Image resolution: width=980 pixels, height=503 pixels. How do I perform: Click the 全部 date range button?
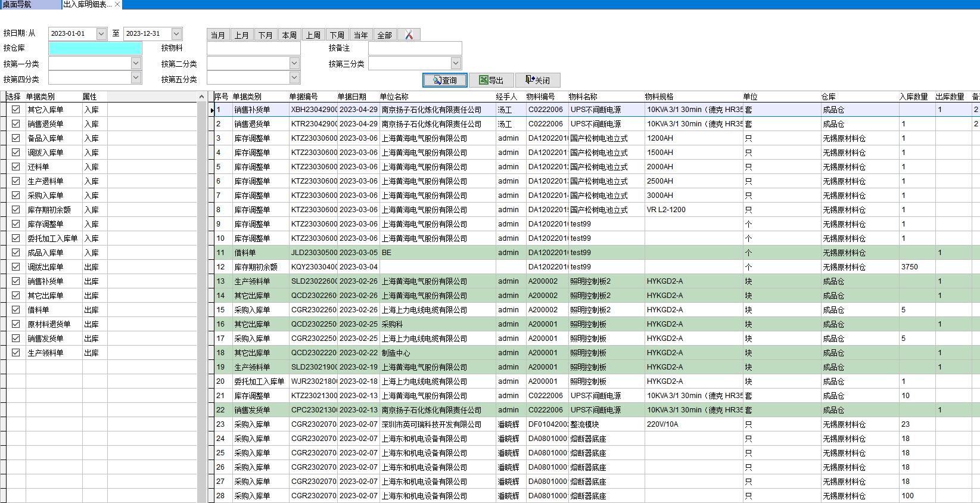[385, 35]
